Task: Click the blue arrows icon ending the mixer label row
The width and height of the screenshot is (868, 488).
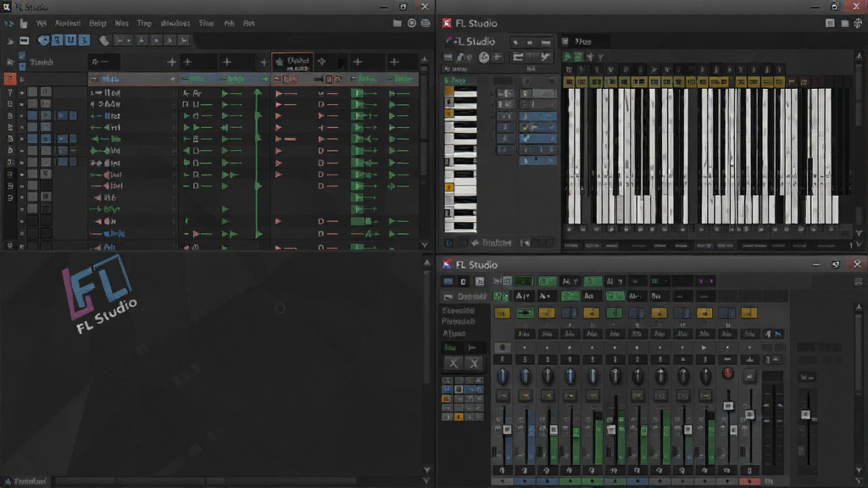Action: 778,334
